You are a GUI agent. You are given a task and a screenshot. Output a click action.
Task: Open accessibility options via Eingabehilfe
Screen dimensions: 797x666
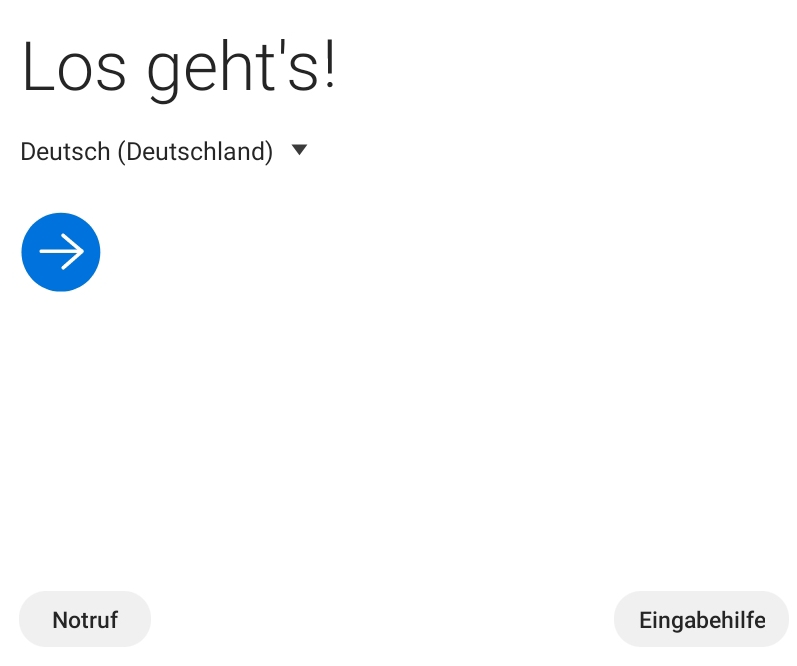[701, 619]
